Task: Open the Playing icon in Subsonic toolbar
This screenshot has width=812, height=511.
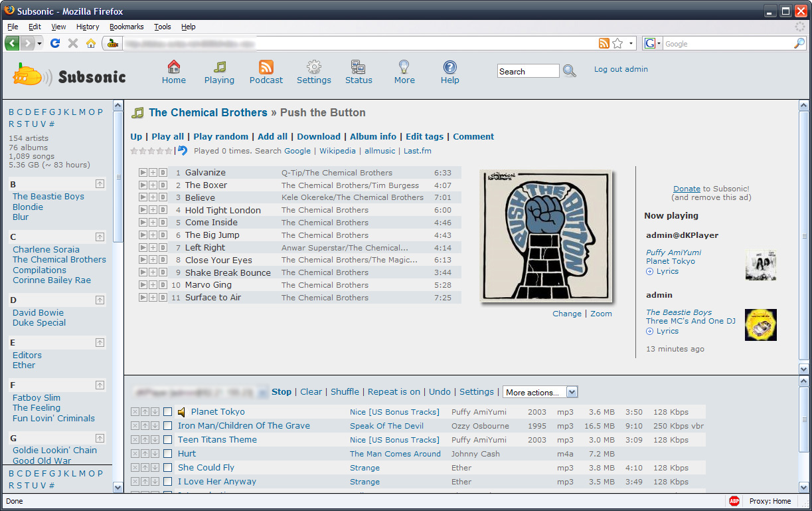Action: (220, 66)
